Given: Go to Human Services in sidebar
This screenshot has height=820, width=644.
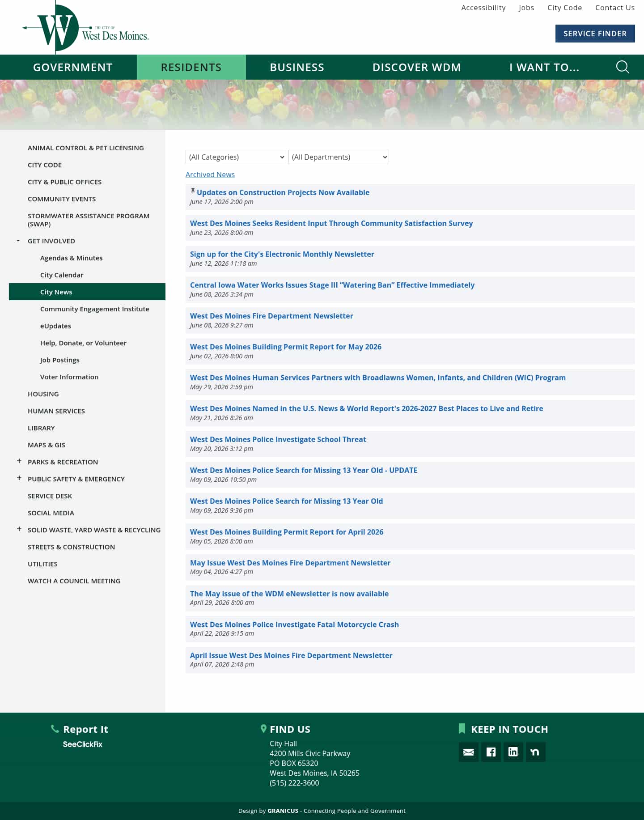Looking at the screenshot, I should [56, 411].
